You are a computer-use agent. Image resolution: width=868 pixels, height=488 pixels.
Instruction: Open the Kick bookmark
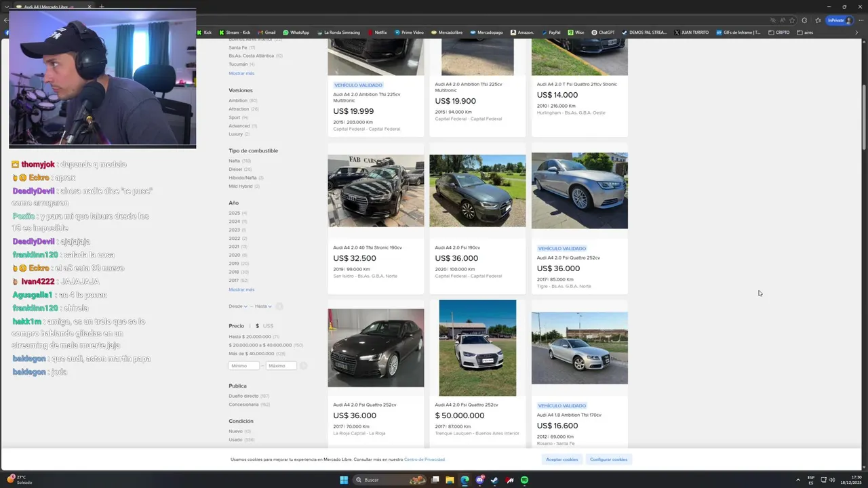(204, 33)
